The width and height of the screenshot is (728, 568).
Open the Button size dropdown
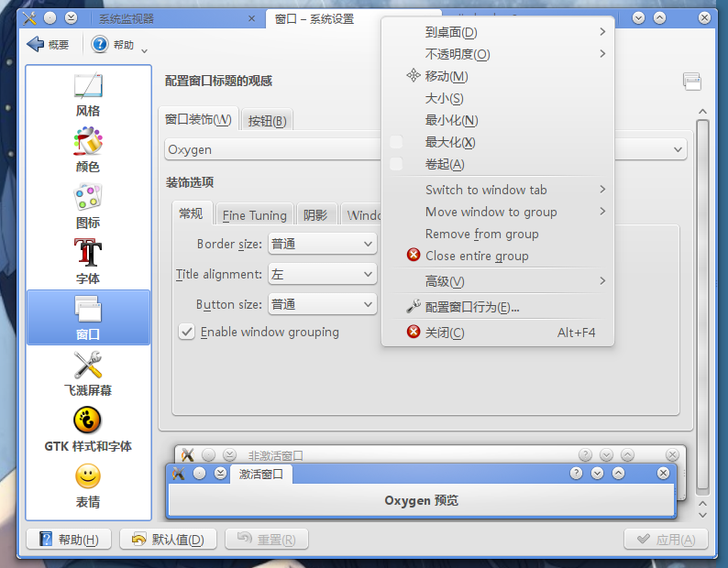[x=323, y=304]
